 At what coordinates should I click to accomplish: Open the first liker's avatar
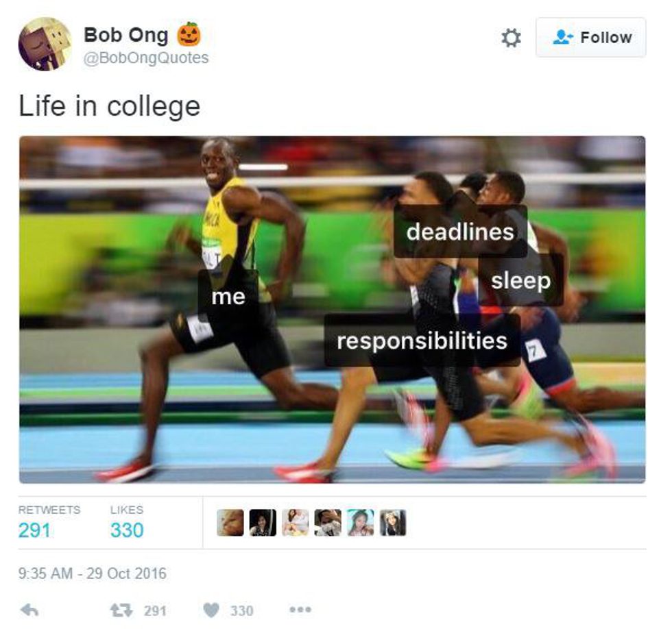pyautogui.click(x=230, y=522)
